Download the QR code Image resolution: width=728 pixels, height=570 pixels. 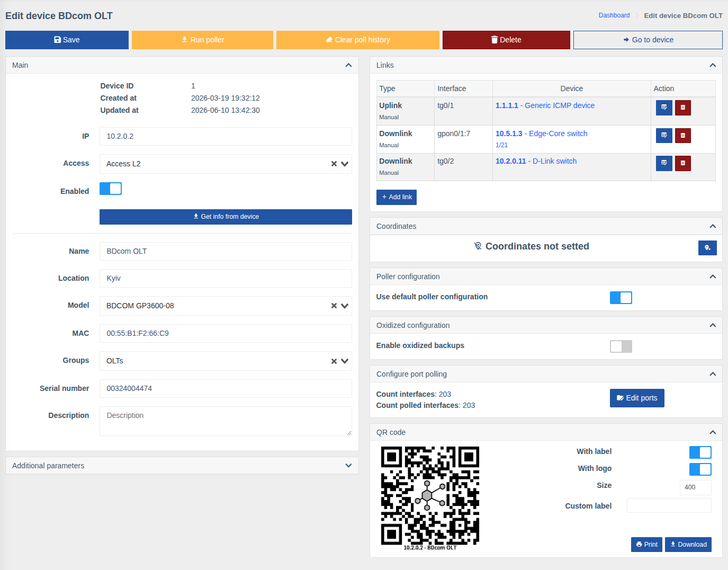688,545
